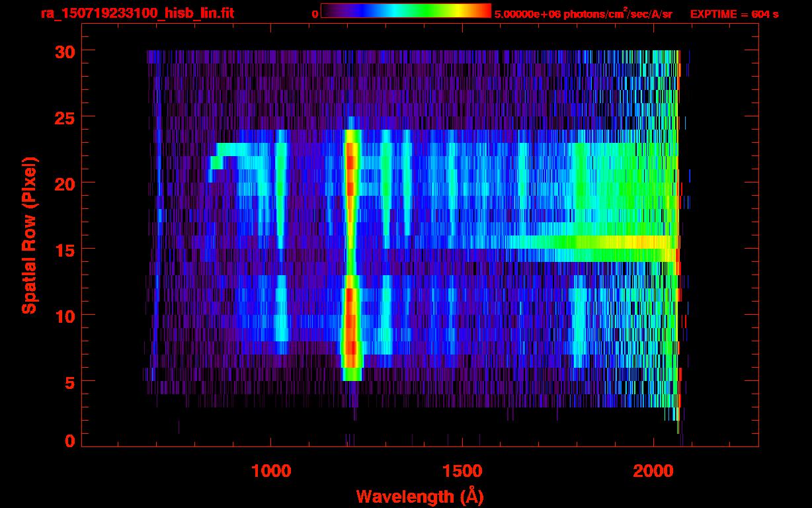This screenshot has height=508, width=812.
Task: Click the rainbow color scale bar
Action: point(406,11)
